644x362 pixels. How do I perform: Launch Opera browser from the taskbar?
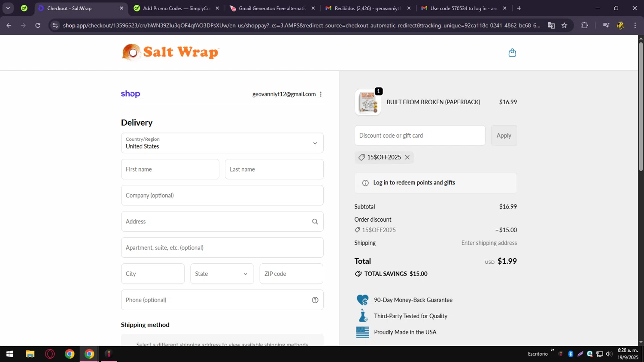50,354
